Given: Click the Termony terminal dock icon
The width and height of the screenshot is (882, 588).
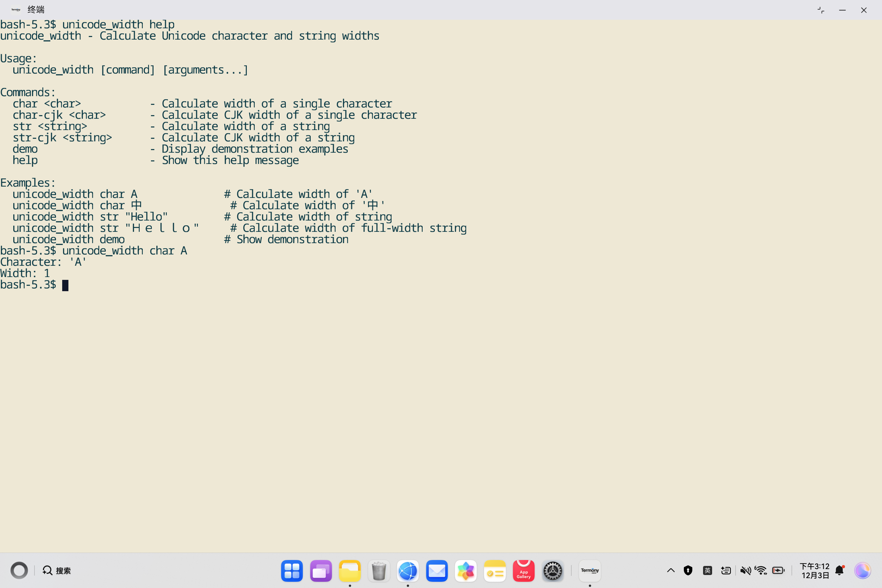Looking at the screenshot, I should click(589, 571).
